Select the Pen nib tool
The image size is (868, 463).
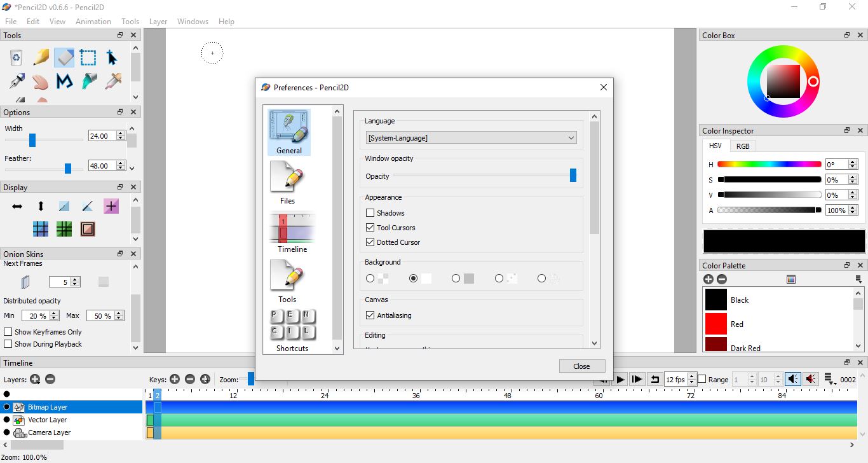click(17, 81)
